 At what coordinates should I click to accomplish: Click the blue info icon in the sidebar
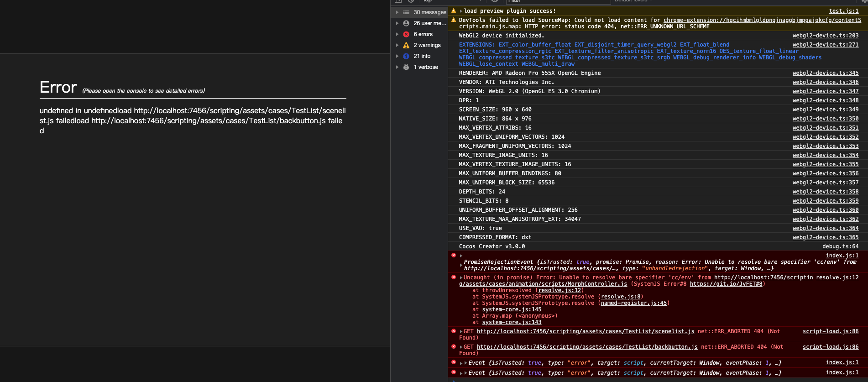(x=406, y=56)
